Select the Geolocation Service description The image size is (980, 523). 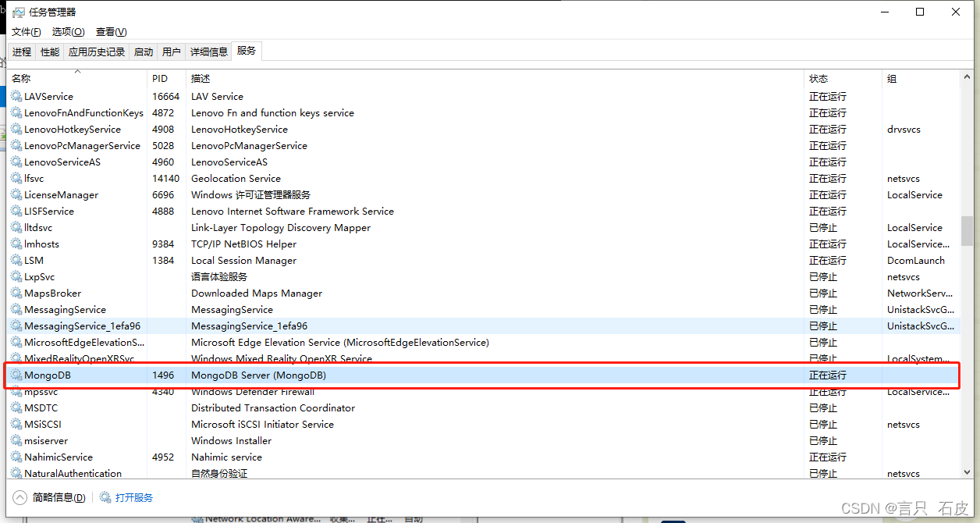tap(236, 178)
